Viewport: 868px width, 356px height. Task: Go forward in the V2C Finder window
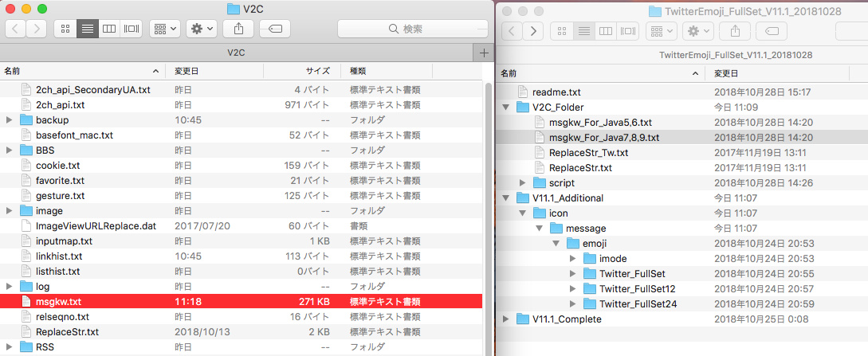[x=37, y=29]
